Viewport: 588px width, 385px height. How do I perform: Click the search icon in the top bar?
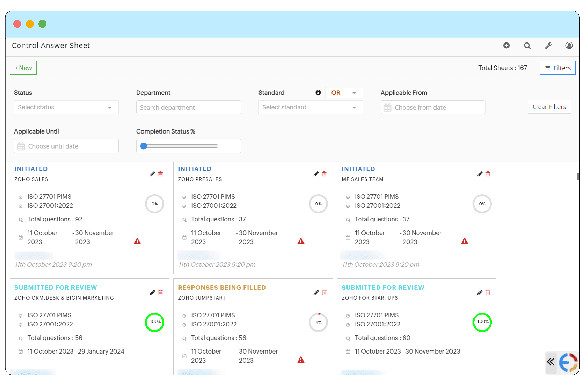tap(527, 45)
